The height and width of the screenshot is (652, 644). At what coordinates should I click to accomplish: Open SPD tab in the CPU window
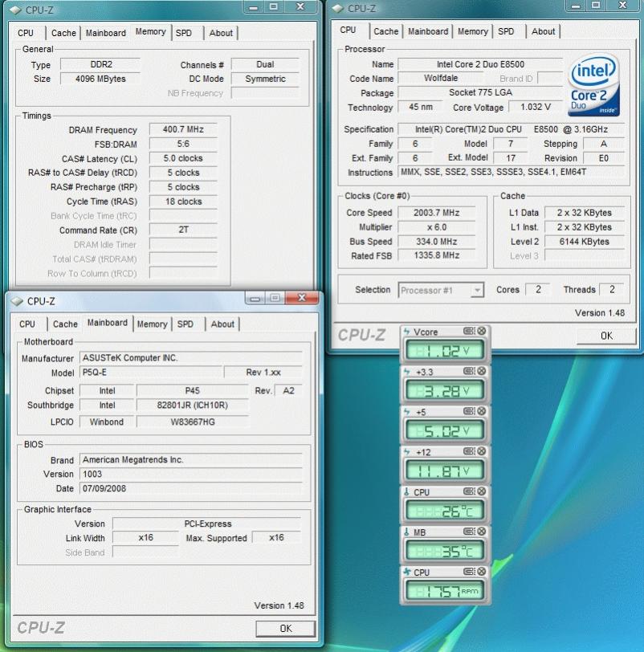click(x=506, y=31)
